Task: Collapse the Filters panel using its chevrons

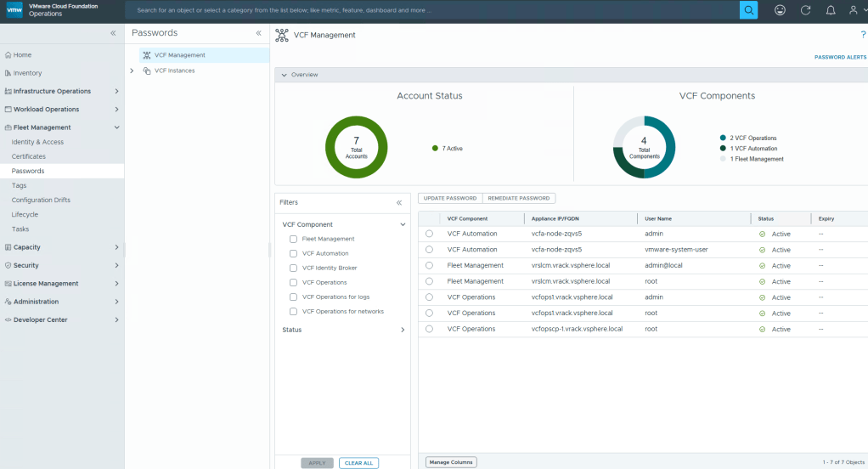Action: tap(399, 203)
